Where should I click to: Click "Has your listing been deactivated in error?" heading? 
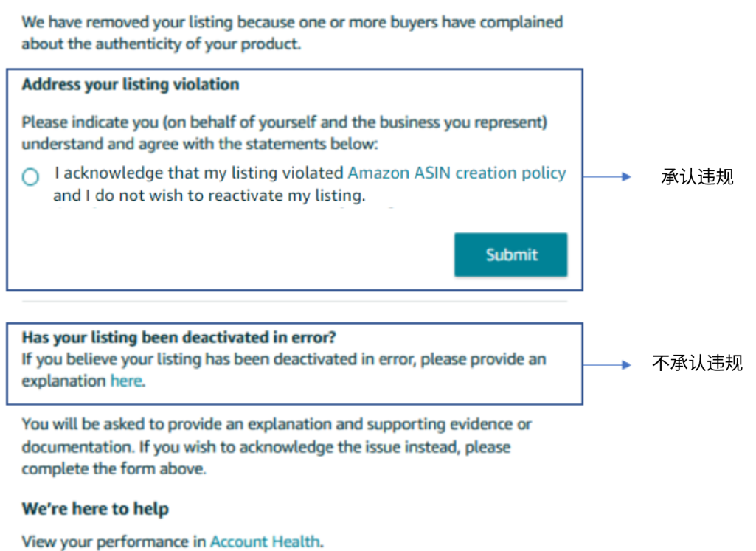pos(179,338)
